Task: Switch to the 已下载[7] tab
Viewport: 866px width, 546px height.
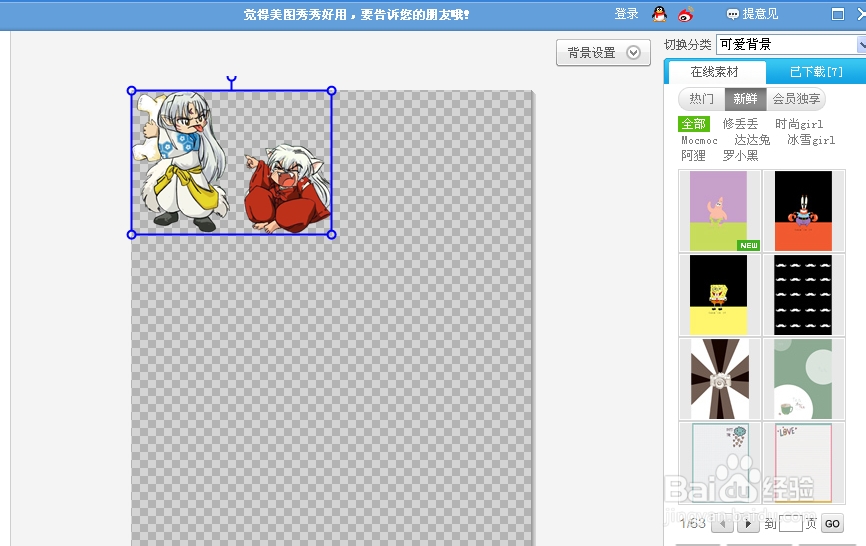Action: pyautogui.click(x=816, y=72)
